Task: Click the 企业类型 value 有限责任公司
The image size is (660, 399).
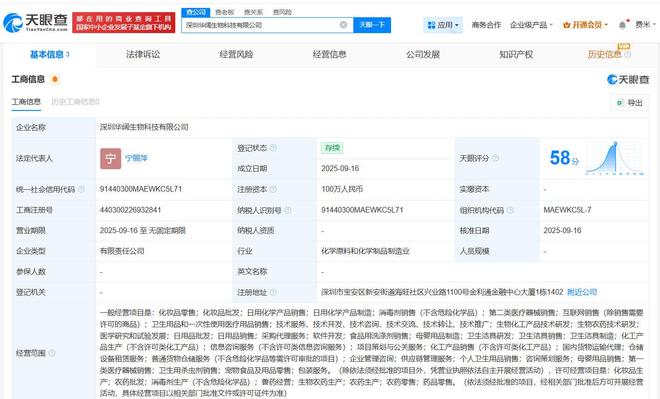Action: point(122,251)
